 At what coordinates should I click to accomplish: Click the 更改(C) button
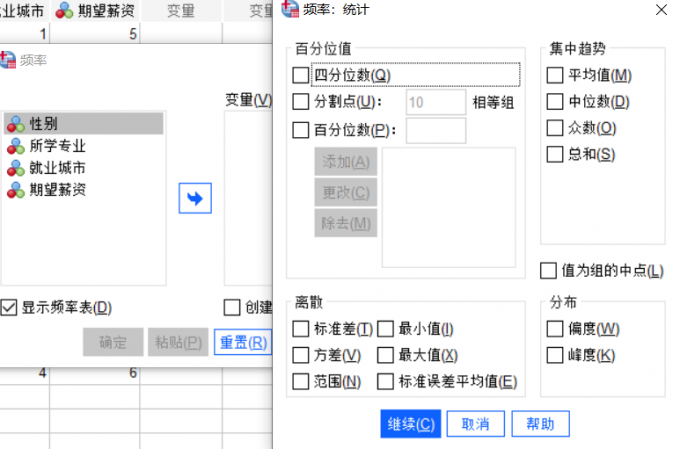coord(346,192)
